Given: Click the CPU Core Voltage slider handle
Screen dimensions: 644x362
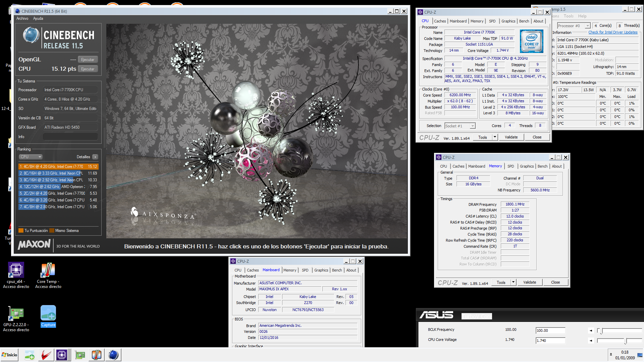Looking at the screenshot, I should tap(626, 341).
